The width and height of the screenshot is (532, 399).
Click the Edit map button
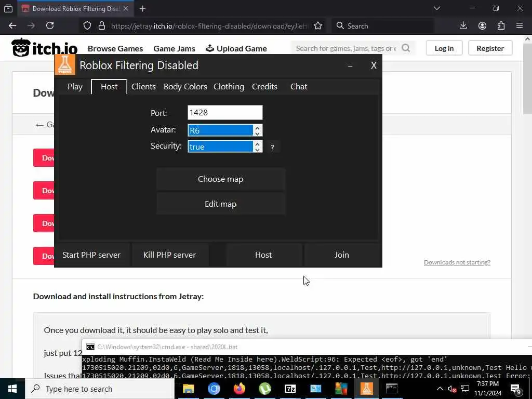220,204
